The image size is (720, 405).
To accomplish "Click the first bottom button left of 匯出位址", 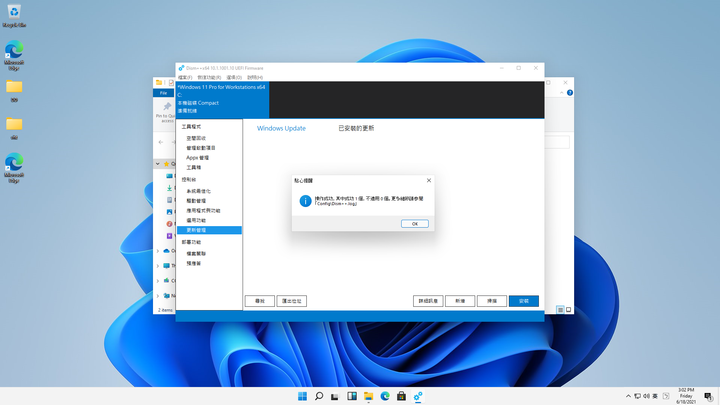I will (x=260, y=301).
